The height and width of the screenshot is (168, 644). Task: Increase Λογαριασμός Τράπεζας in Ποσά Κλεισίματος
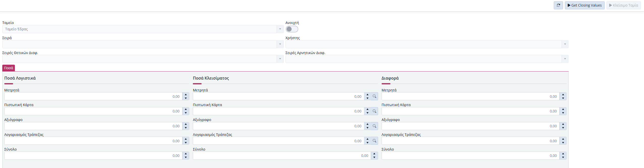point(367,139)
